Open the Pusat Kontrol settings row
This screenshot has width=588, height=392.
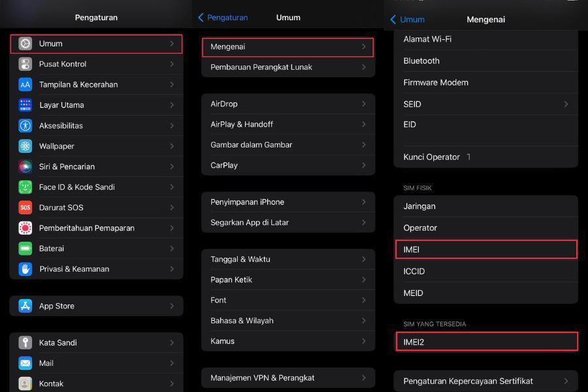click(97, 64)
